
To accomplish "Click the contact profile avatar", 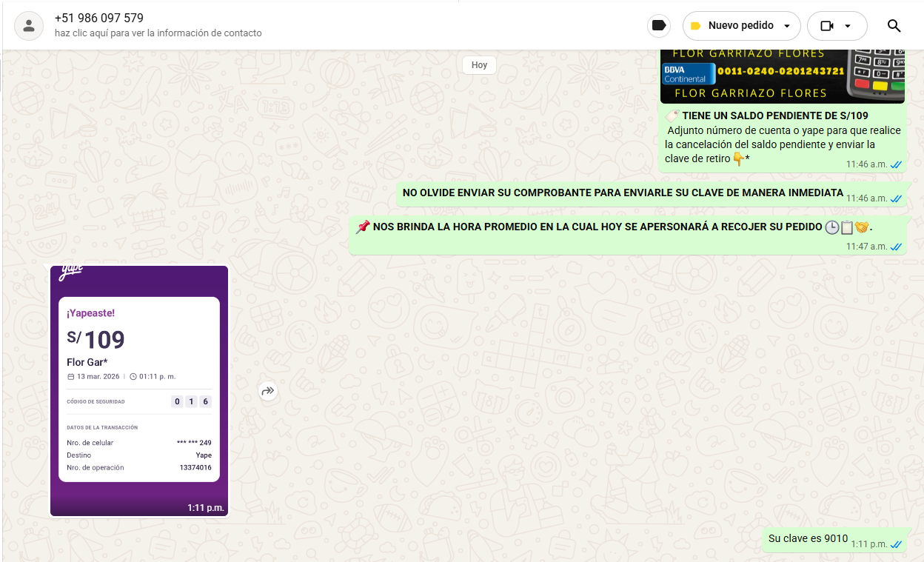I will click(x=29, y=26).
